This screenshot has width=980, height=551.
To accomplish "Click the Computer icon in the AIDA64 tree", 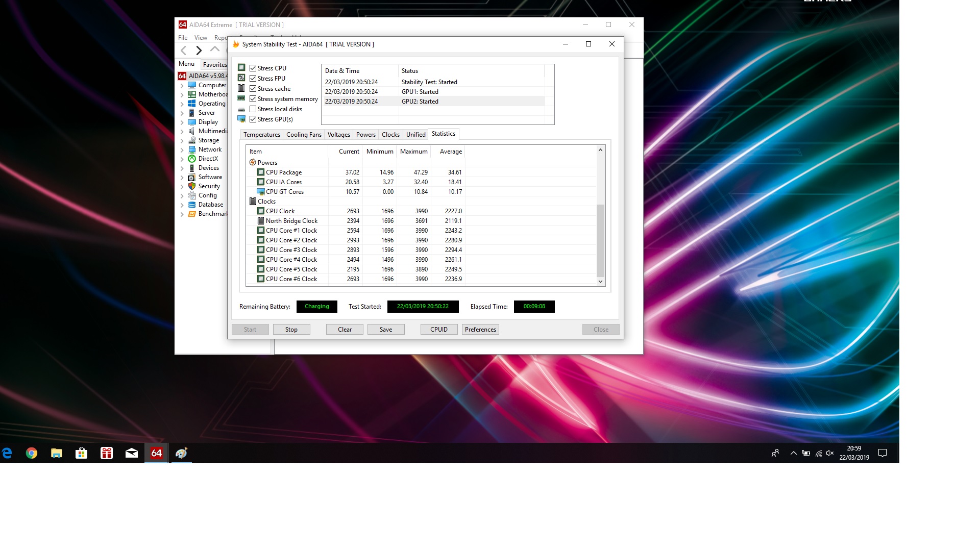I will point(192,85).
